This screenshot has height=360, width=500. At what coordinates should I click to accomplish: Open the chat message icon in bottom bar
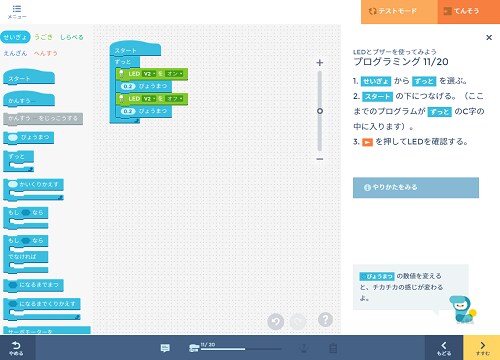[x=165, y=348]
